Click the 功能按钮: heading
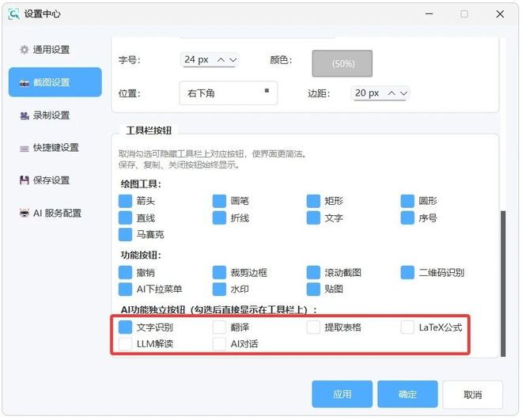 click(141, 255)
